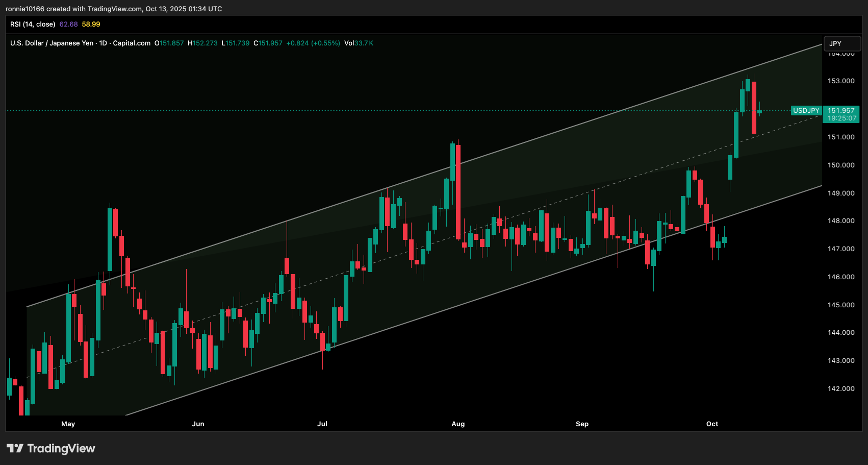Click the purple RSI value 62.68
The height and width of the screenshot is (465, 868).
tap(68, 25)
